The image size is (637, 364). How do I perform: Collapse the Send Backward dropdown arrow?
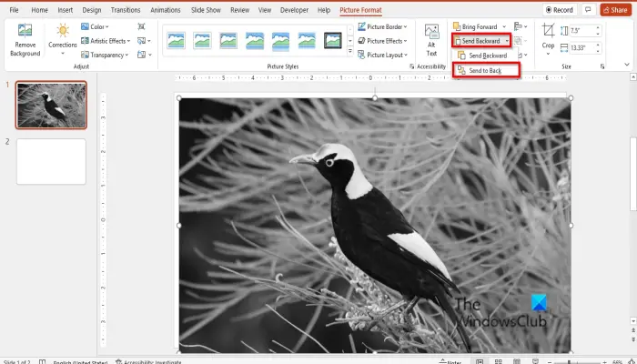[x=507, y=41]
